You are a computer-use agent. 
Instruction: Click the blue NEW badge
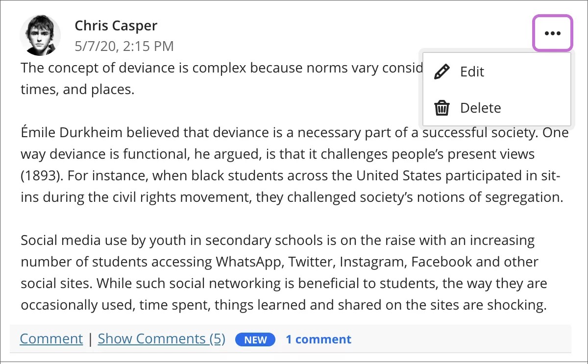255,340
